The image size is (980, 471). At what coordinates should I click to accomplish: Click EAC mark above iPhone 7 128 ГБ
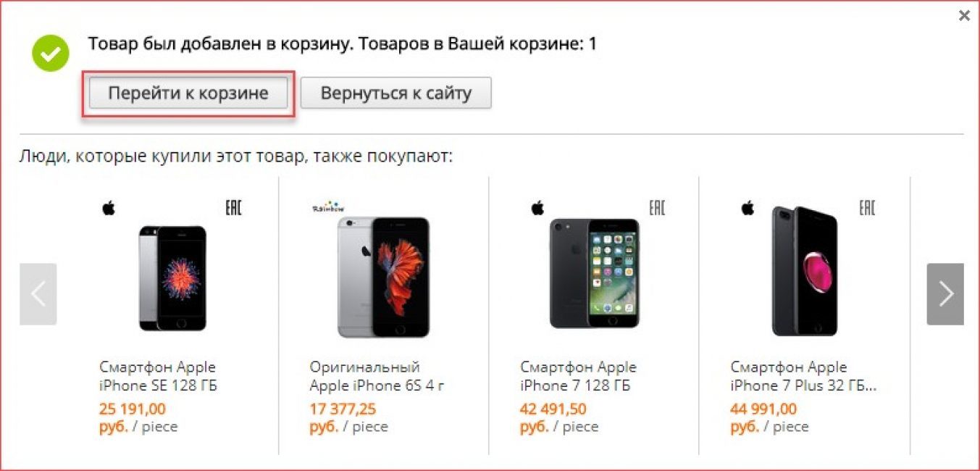point(657,209)
